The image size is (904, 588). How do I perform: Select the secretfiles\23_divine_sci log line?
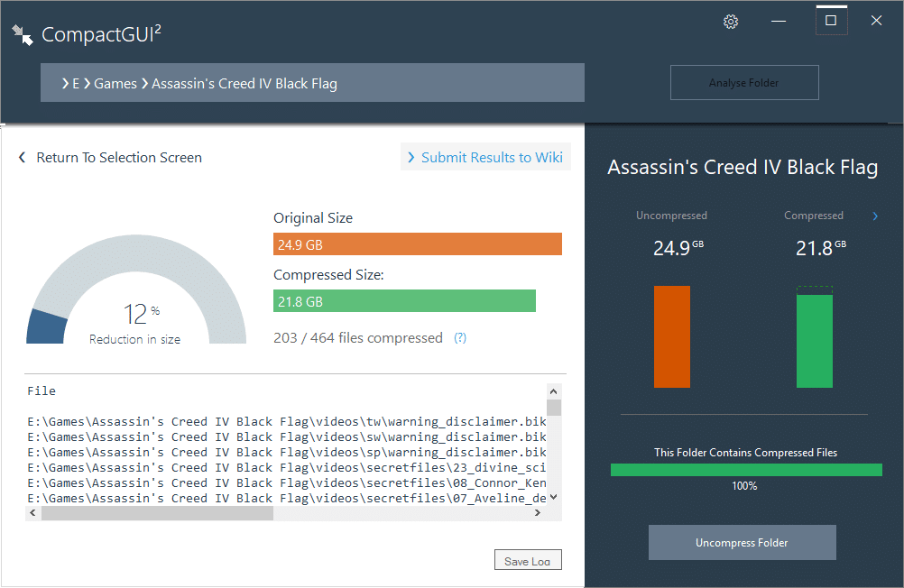pyautogui.click(x=287, y=467)
